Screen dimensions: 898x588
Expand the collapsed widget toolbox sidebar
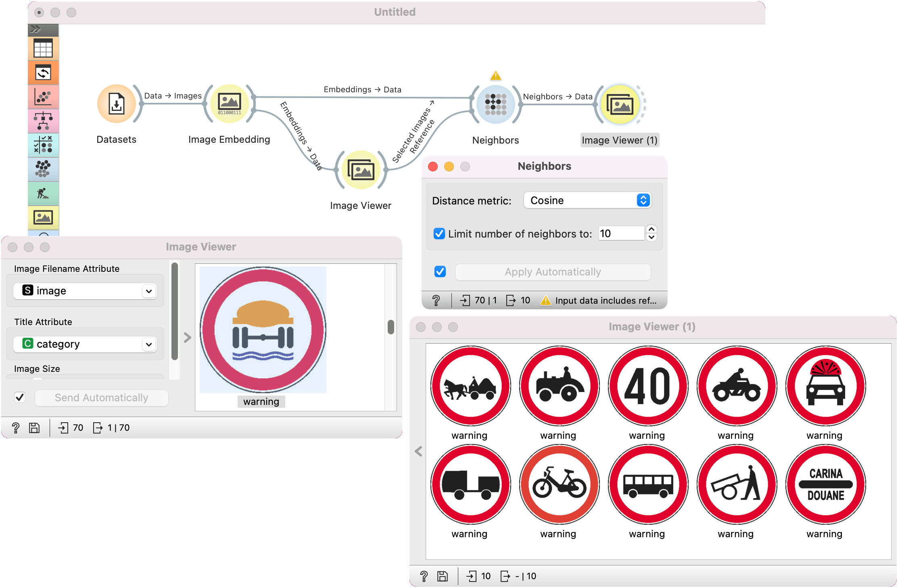click(36, 29)
